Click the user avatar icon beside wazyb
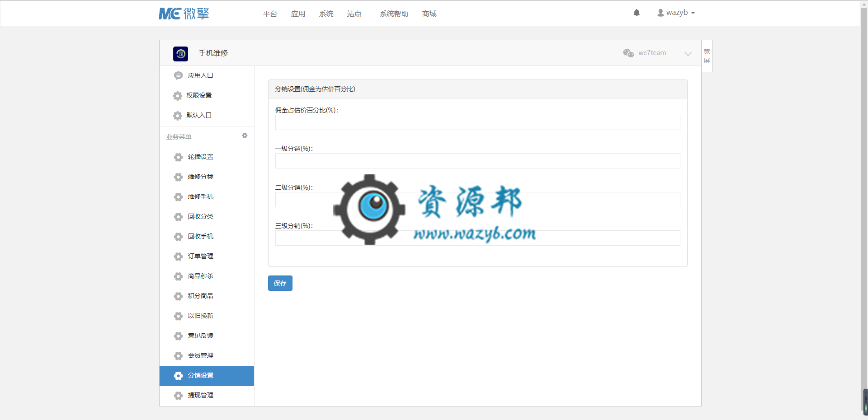The image size is (868, 420). click(660, 13)
